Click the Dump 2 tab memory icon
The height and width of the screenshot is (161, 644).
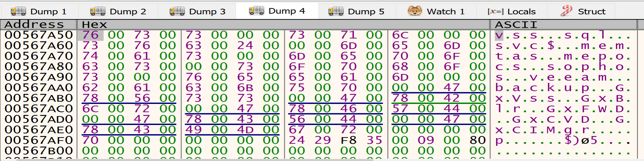pyautogui.click(x=98, y=11)
